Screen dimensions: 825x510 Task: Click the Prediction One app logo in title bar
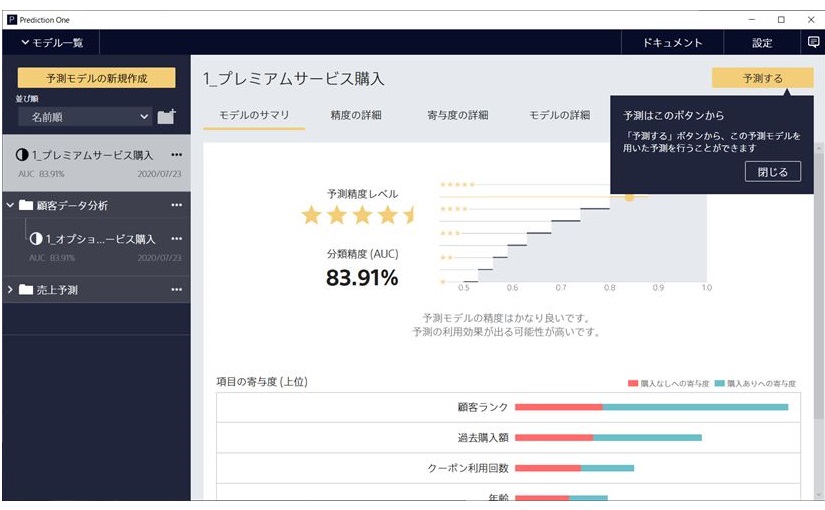(x=12, y=20)
